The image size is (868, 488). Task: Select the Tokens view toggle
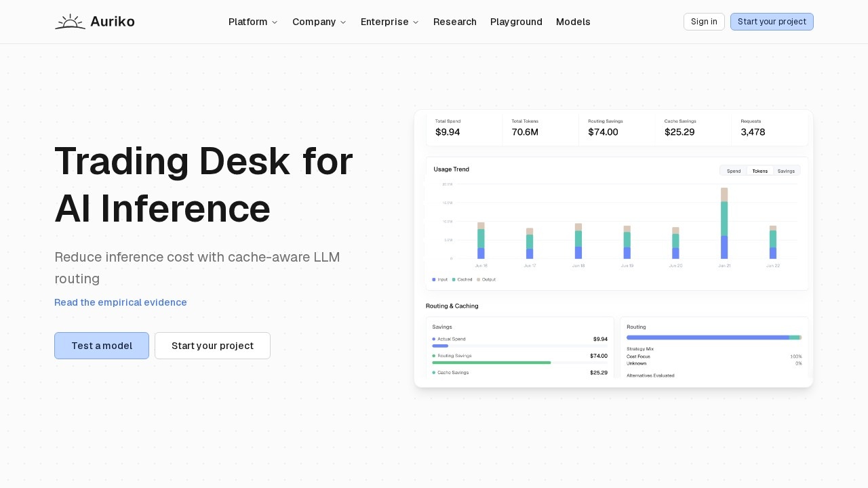click(x=760, y=171)
